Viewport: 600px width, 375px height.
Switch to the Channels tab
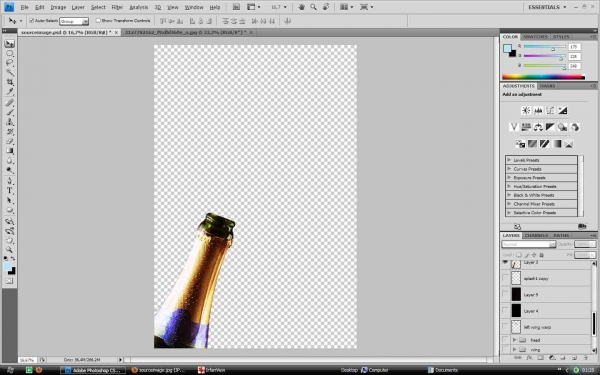536,235
